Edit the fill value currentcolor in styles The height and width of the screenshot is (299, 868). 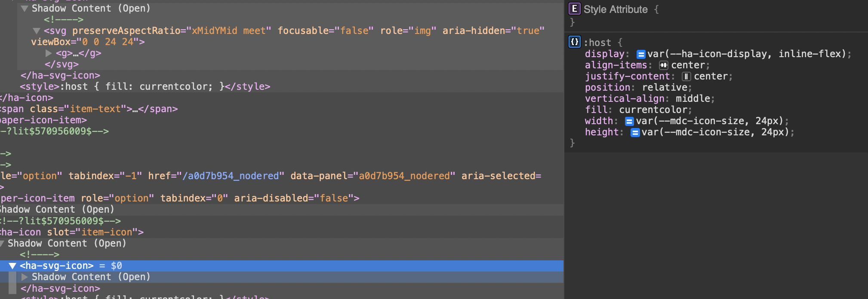pos(653,110)
